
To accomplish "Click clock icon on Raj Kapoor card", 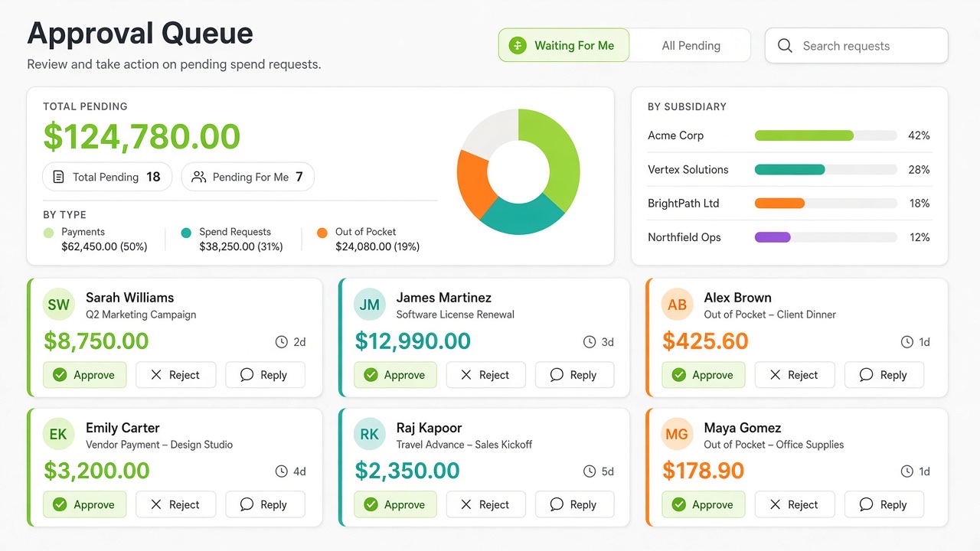I will point(590,471).
